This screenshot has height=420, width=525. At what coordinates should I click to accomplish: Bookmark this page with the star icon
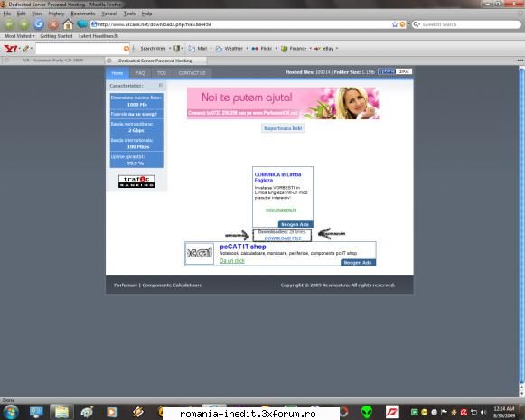coord(395,24)
